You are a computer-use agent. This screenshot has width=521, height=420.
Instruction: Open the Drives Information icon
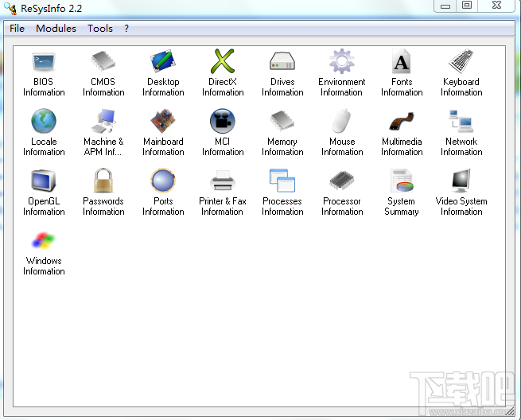(x=282, y=62)
